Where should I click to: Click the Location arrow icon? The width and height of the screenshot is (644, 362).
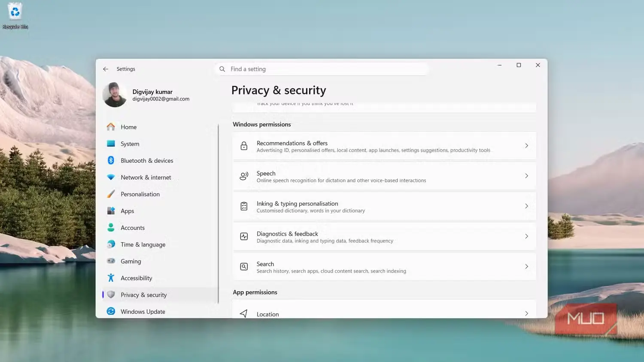coord(243,313)
